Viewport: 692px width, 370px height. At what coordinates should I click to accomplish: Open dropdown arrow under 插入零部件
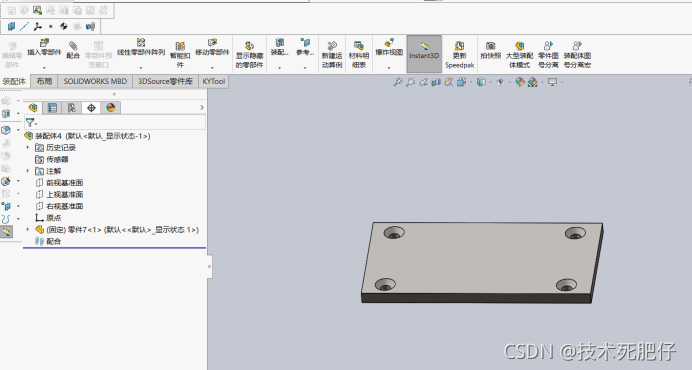click(x=44, y=68)
